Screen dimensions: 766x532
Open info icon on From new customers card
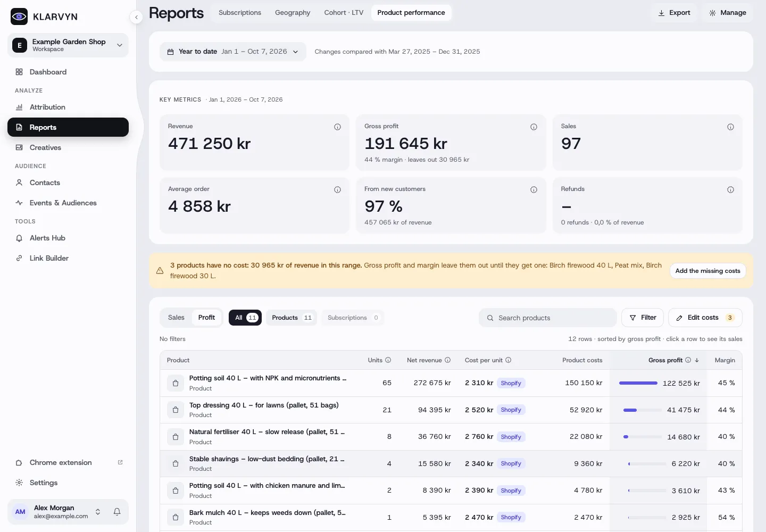(x=534, y=189)
